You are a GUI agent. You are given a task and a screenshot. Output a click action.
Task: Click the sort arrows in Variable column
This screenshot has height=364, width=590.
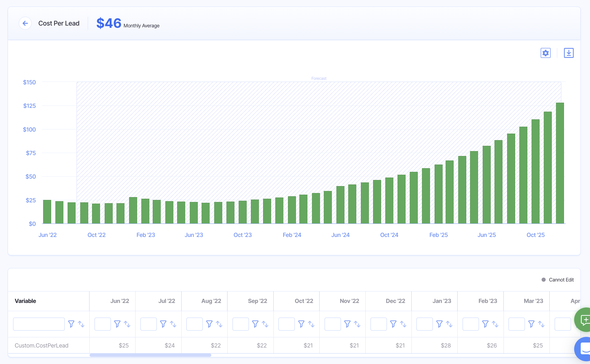[81, 324]
